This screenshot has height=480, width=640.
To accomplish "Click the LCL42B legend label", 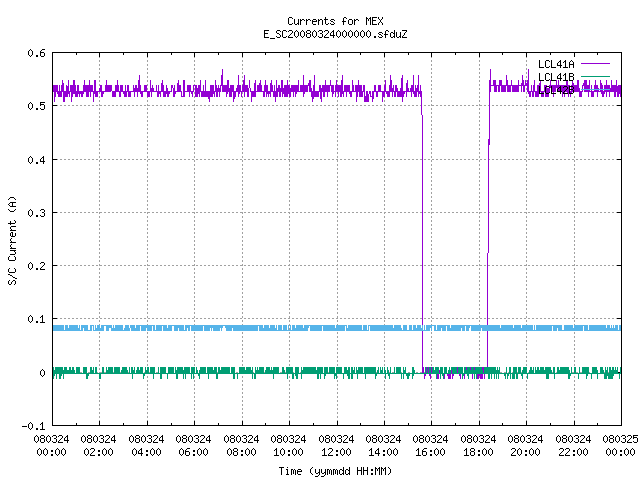I will coord(556,90).
